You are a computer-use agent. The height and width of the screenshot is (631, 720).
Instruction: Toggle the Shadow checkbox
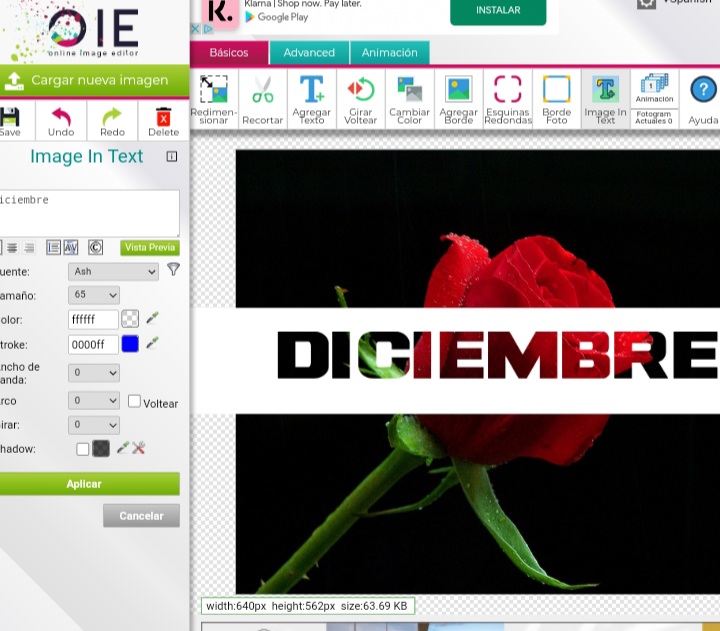pos(83,449)
